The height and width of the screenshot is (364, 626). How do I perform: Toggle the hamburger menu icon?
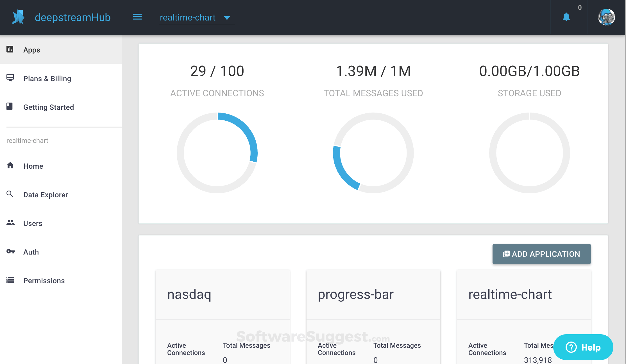(137, 17)
